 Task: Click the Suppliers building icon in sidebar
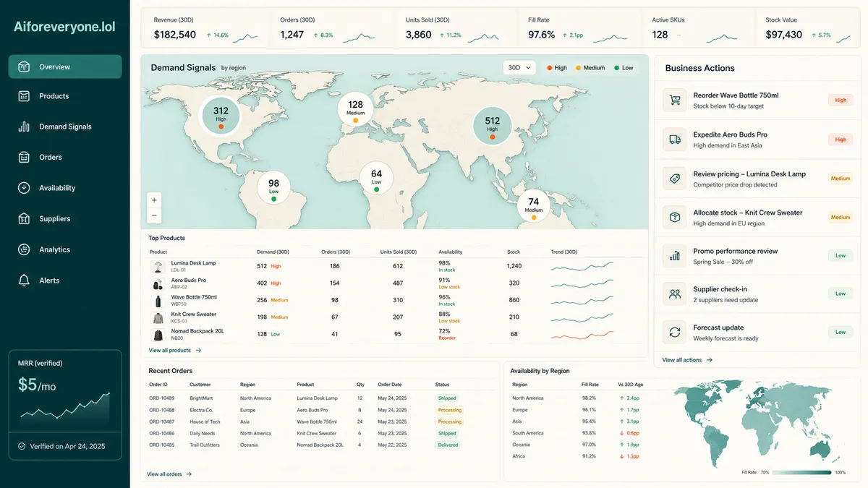click(24, 218)
